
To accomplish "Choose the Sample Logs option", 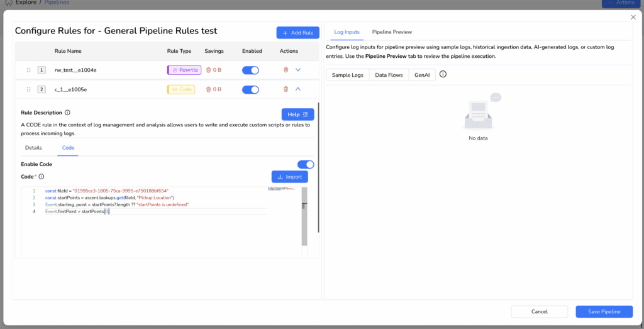I will click(347, 75).
